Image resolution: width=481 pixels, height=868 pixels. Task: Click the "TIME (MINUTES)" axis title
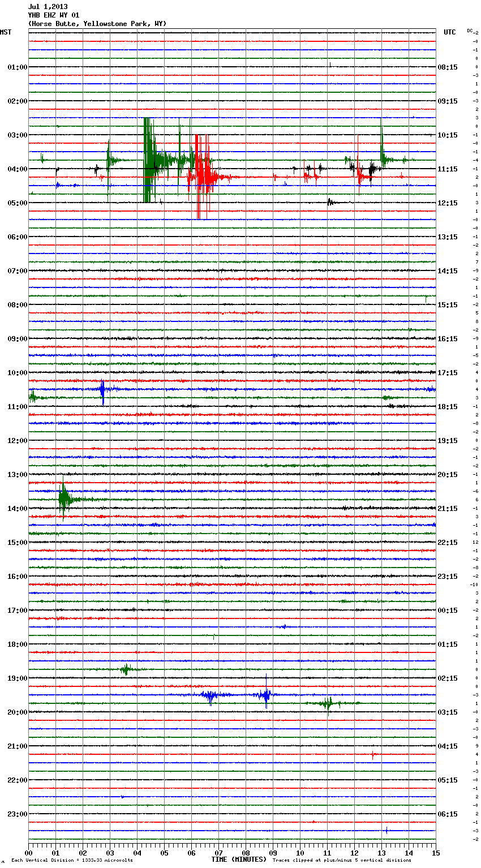[x=239, y=860]
